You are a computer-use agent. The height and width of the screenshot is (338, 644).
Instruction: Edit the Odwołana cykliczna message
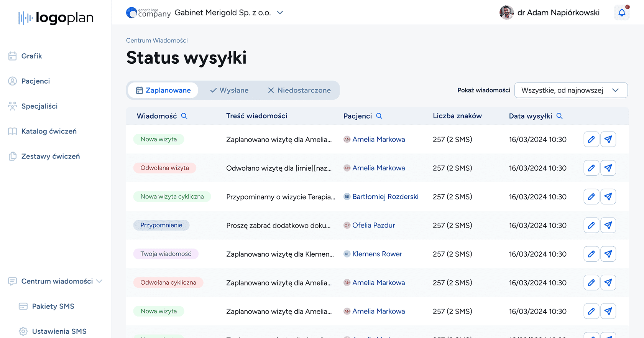[x=591, y=283]
